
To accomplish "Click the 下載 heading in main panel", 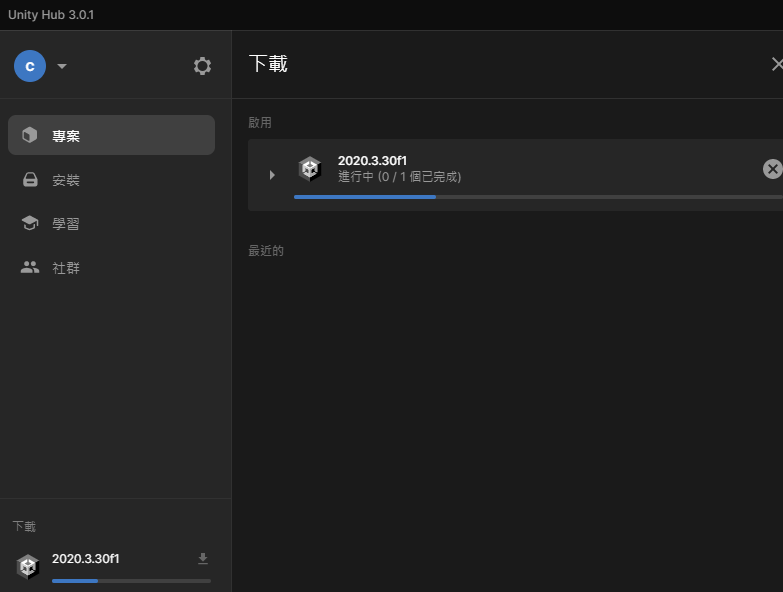I will [x=269, y=64].
